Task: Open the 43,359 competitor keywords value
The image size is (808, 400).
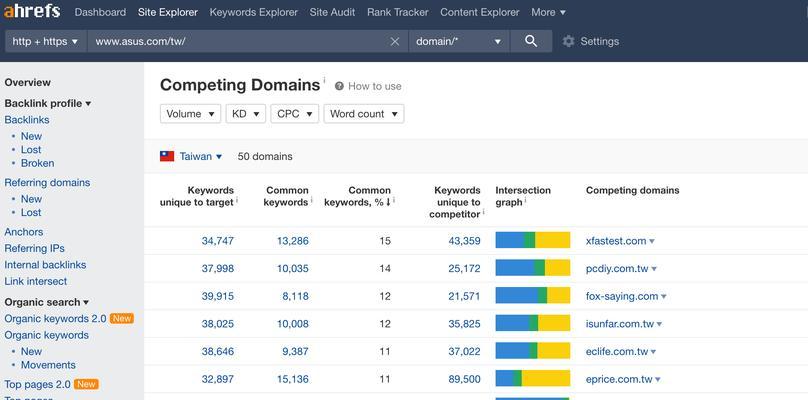Action: (x=464, y=241)
